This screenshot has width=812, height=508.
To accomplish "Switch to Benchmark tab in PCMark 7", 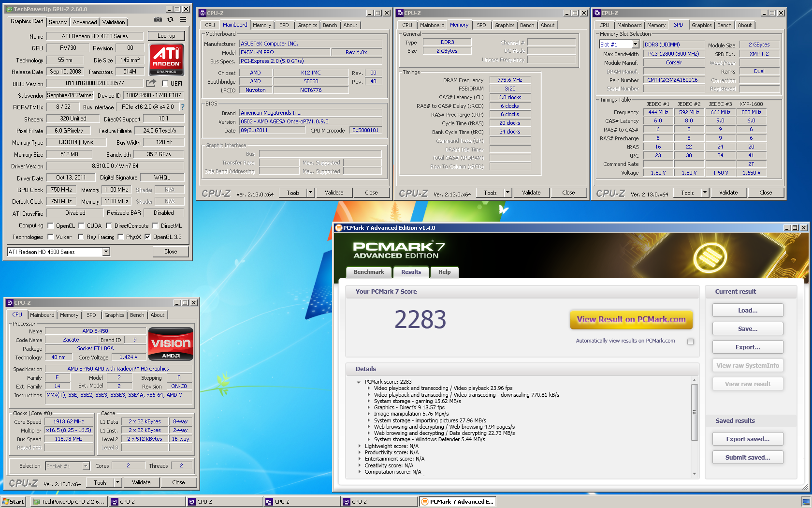I will click(x=369, y=272).
